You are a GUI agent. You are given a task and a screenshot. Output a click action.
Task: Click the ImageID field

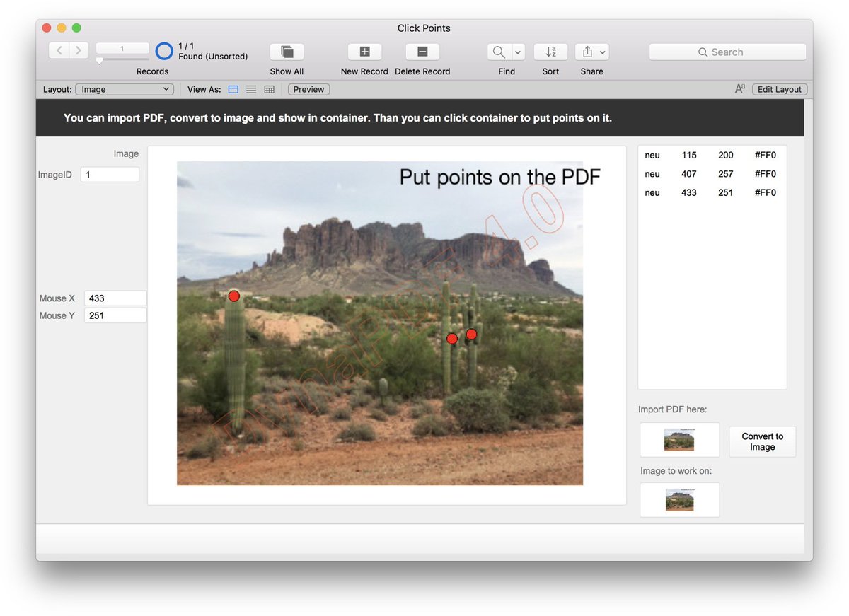pos(110,174)
